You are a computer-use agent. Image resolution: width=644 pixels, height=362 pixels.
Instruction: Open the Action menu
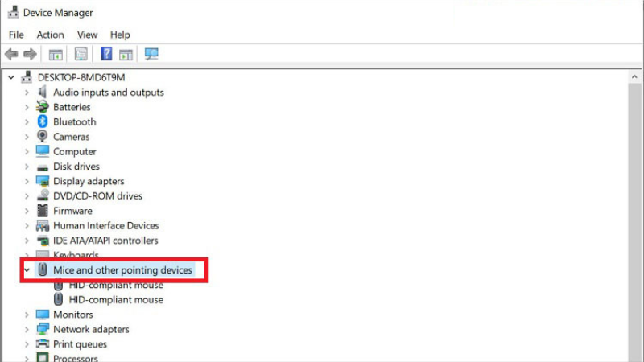50,35
